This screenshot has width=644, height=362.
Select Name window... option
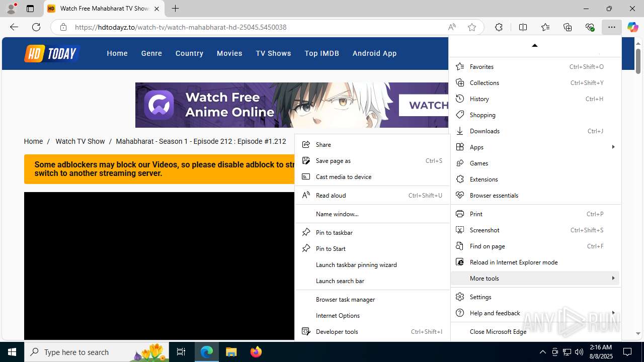click(x=372, y=214)
